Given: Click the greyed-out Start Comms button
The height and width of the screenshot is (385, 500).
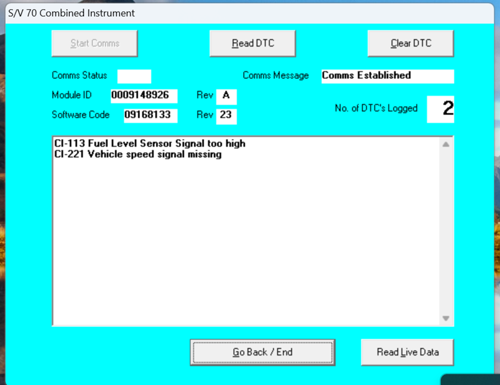Looking at the screenshot, I should [95, 43].
